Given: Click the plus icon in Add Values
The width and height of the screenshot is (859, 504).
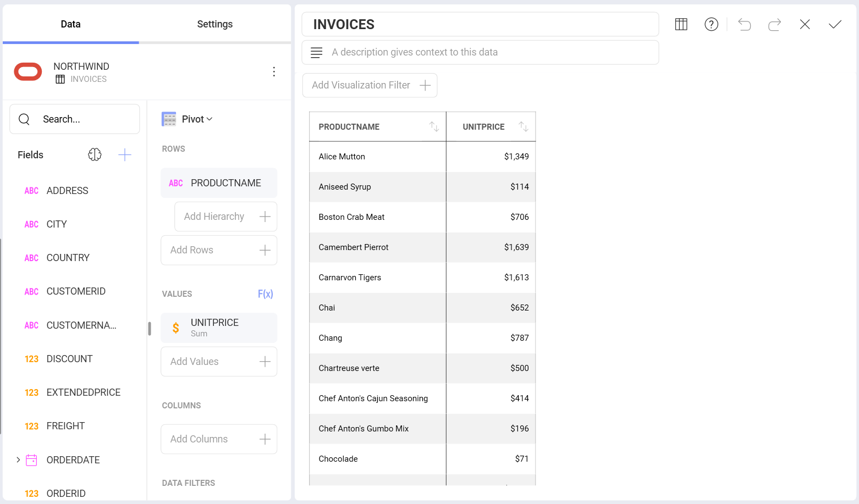Looking at the screenshot, I should (265, 362).
